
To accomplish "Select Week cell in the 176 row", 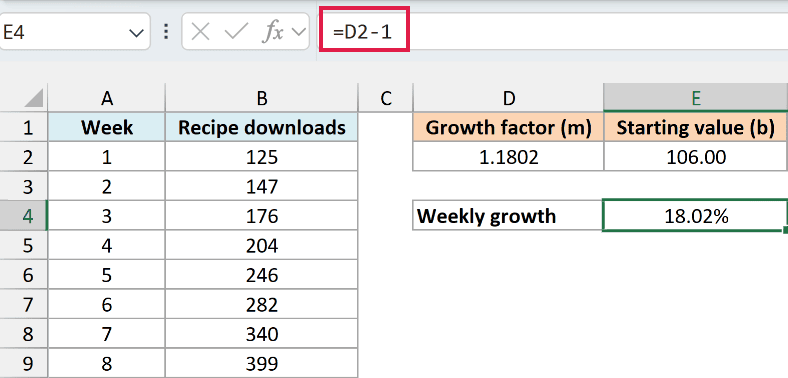I will pyautogui.click(x=107, y=216).
